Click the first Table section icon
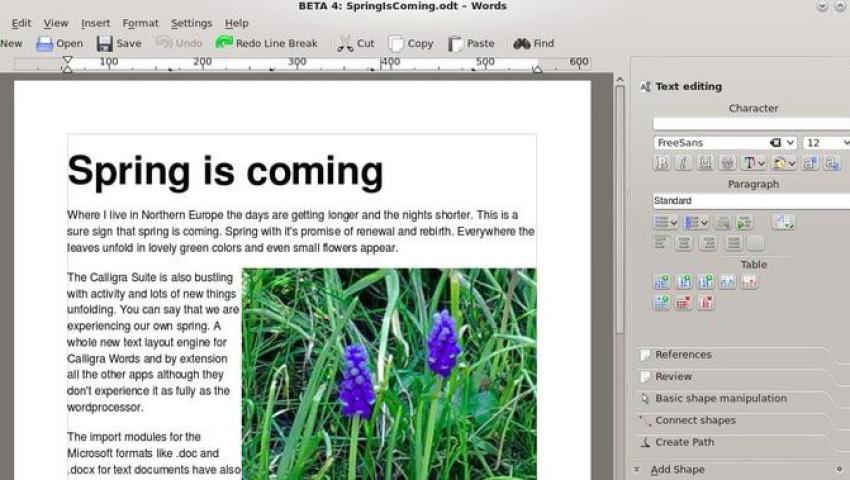This screenshot has height=480, width=850. pos(661,282)
